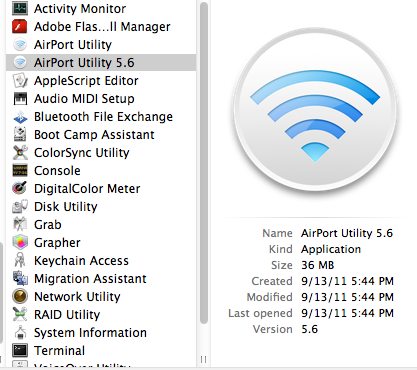
Task: Pick Grapher from the utilities list
Action: [x=57, y=243]
